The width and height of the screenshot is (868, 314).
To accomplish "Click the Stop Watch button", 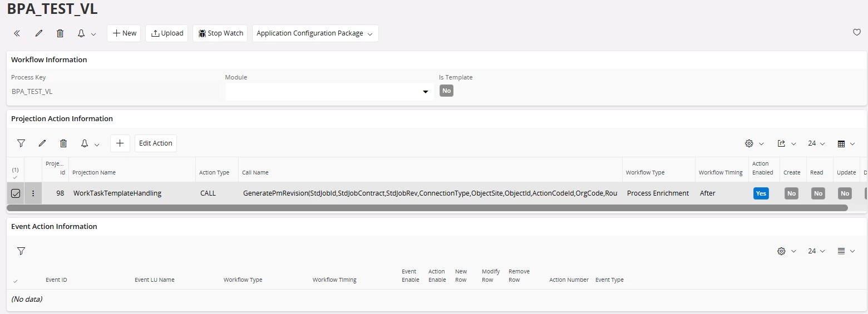I will pyautogui.click(x=220, y=33).
